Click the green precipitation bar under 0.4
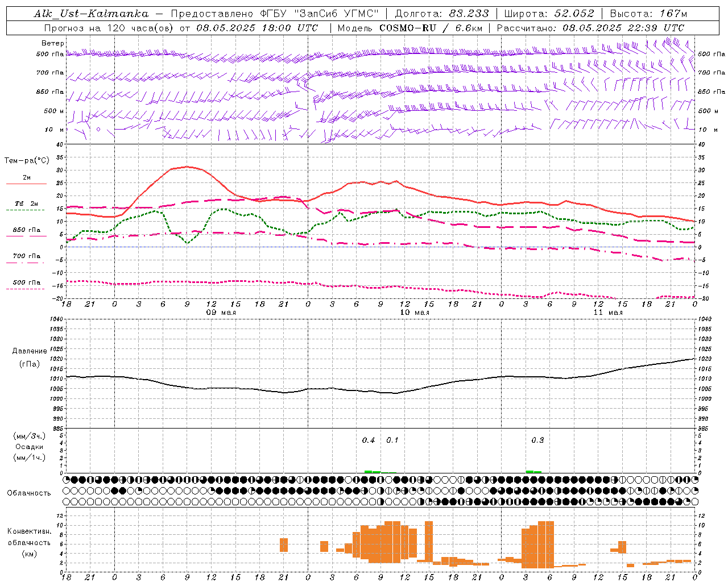 (x=373, y=472)
